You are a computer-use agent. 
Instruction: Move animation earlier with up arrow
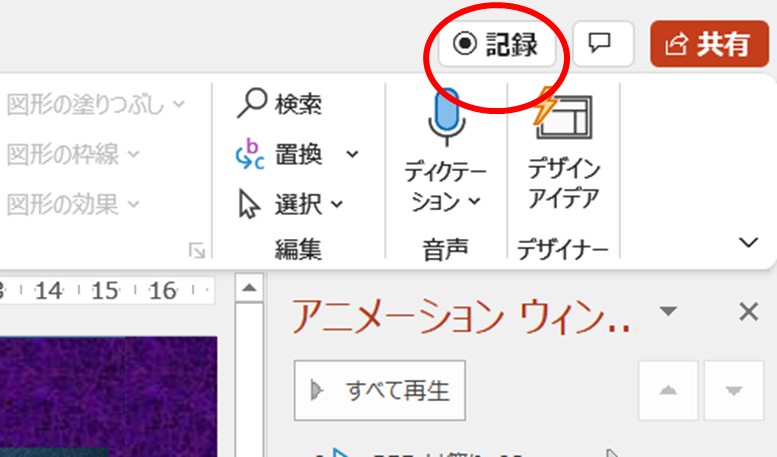pyautogui.click(x=668, y=391)
